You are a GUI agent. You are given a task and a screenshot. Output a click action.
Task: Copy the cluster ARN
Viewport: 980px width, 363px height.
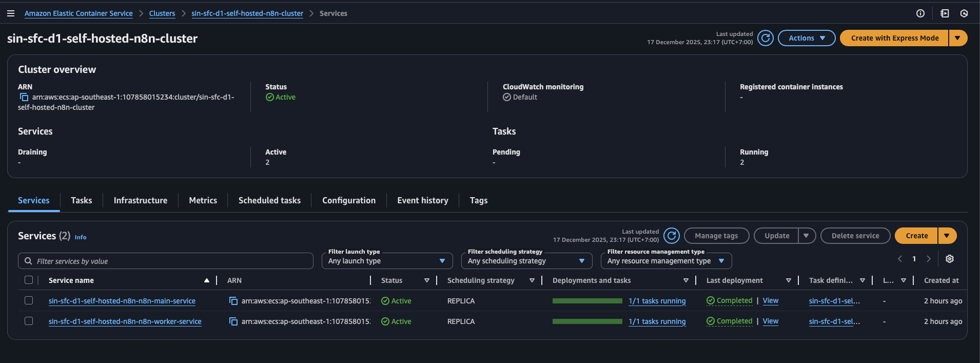click(x=24, y=97)
